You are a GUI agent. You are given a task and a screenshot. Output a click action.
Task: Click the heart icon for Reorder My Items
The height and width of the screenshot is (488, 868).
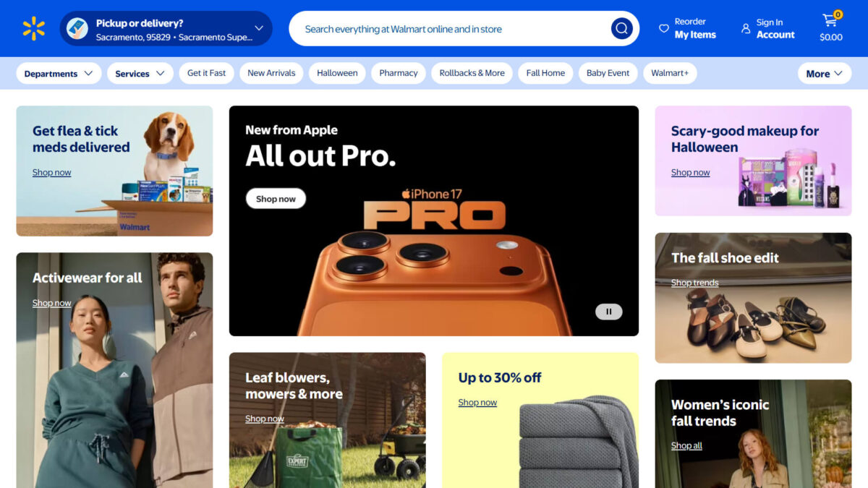[x=663, y=29]
